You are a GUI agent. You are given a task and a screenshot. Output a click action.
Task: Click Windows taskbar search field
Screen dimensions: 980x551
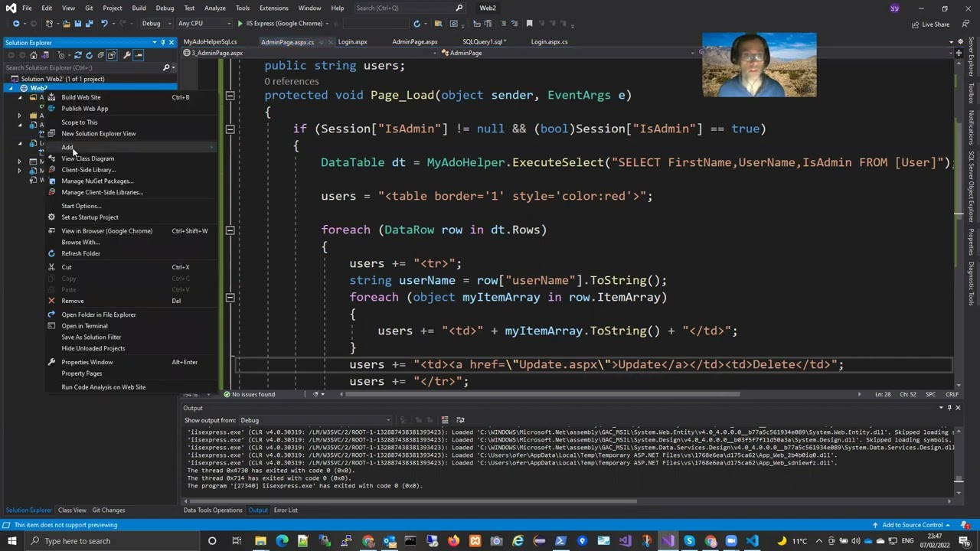coord(113,541)
